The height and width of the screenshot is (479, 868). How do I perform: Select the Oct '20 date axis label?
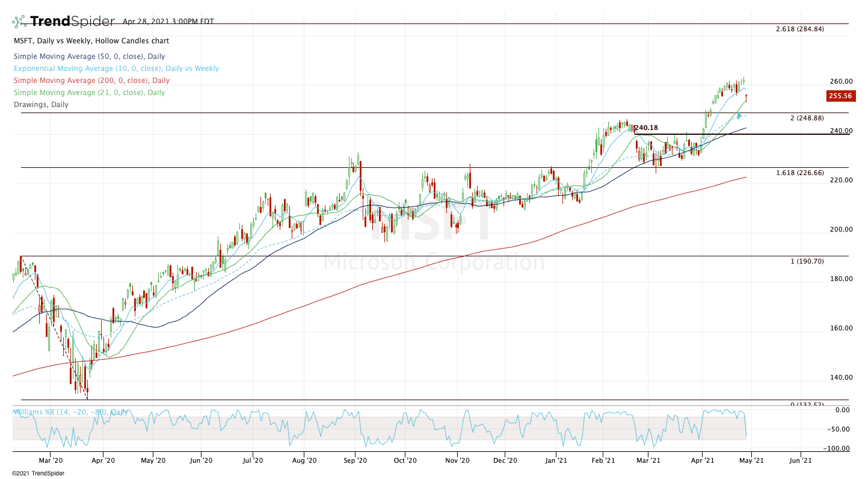tap(405, 460)
